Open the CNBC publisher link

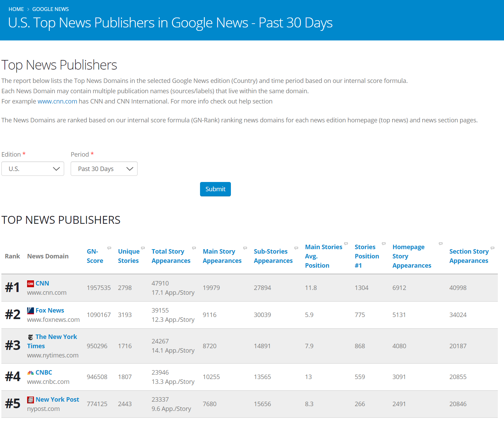(x=44, y=373)
